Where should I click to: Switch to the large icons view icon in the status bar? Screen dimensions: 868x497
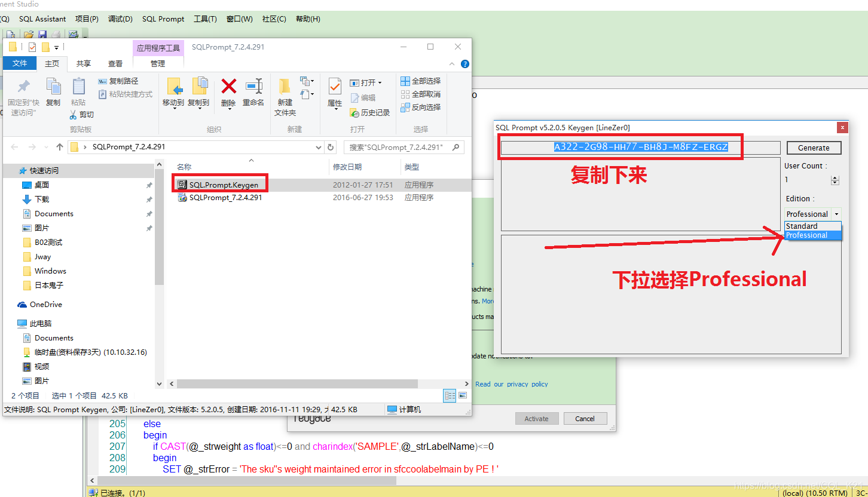(463, 395)
